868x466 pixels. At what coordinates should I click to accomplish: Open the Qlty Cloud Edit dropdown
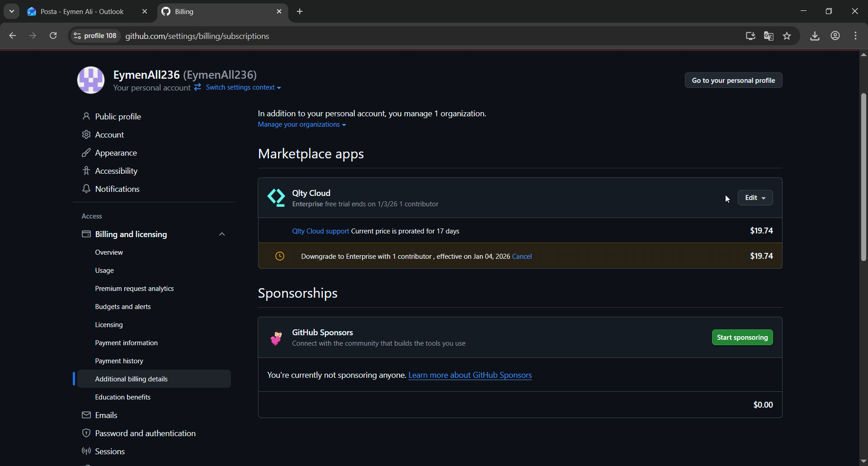click(x=755, y=198)
